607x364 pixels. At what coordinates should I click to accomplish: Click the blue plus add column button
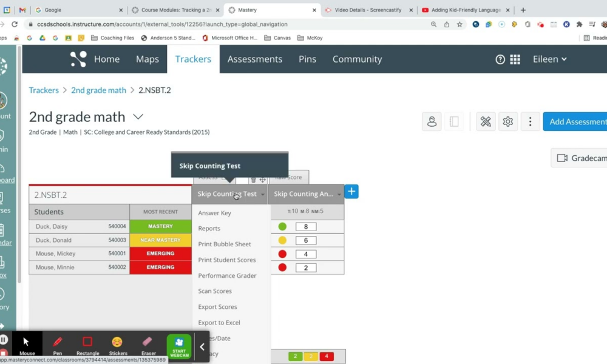point(351,192)
